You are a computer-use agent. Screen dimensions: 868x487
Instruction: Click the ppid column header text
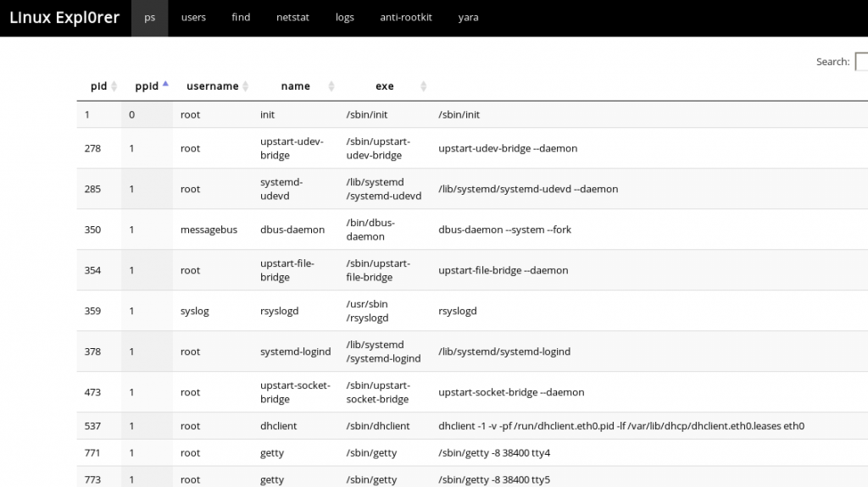(x=147, y=86)
